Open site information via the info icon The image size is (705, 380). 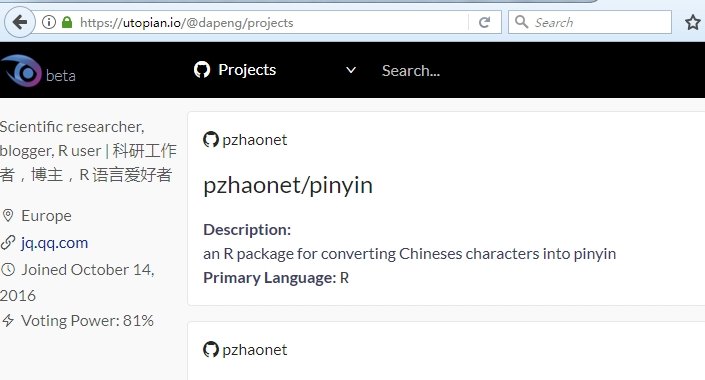coord(49,22)
